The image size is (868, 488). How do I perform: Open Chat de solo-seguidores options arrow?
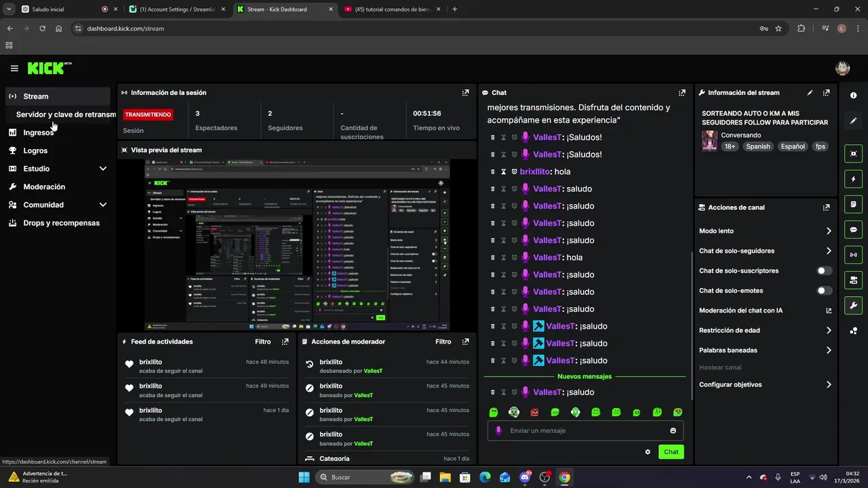click(829, 251)
